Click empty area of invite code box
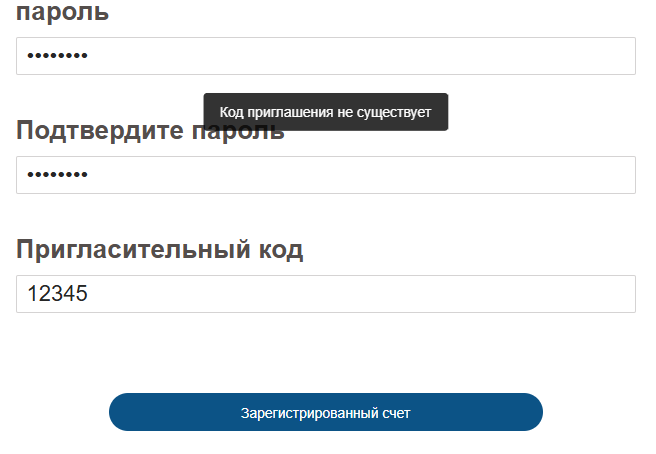This screenshot has height=454, width=656. (x=400, y=294)
